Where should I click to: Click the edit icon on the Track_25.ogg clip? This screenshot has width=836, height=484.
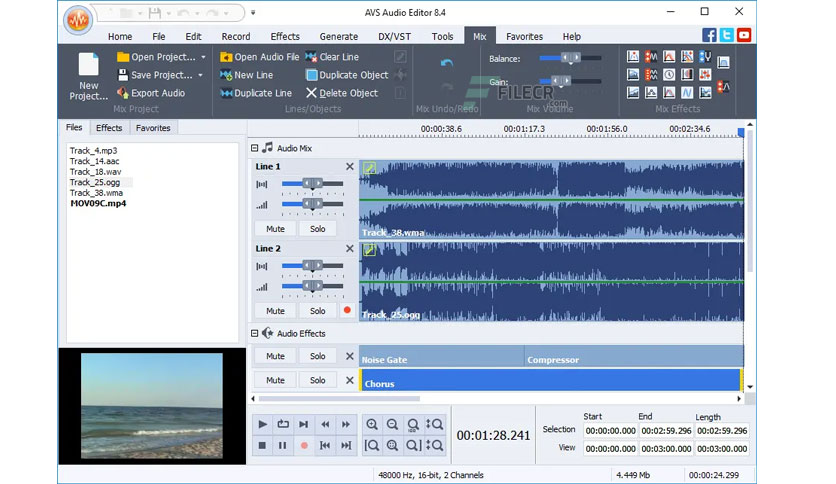point(369,249)
